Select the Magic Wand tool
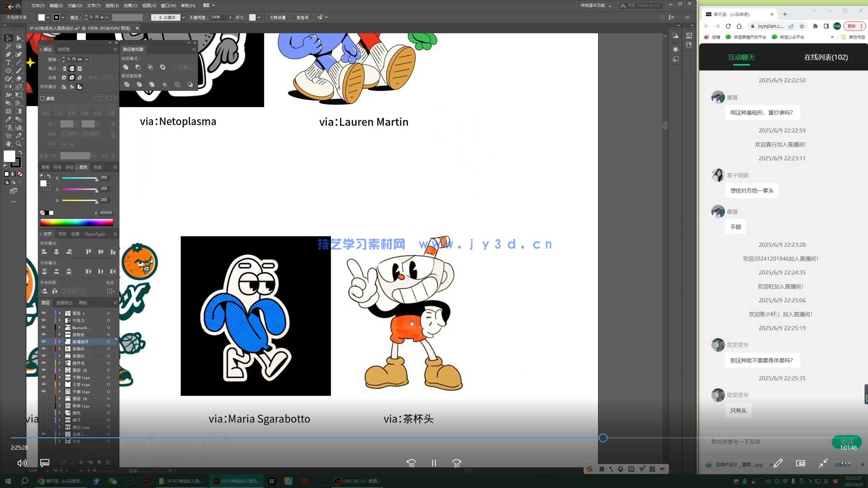 [x=9, y=46]
